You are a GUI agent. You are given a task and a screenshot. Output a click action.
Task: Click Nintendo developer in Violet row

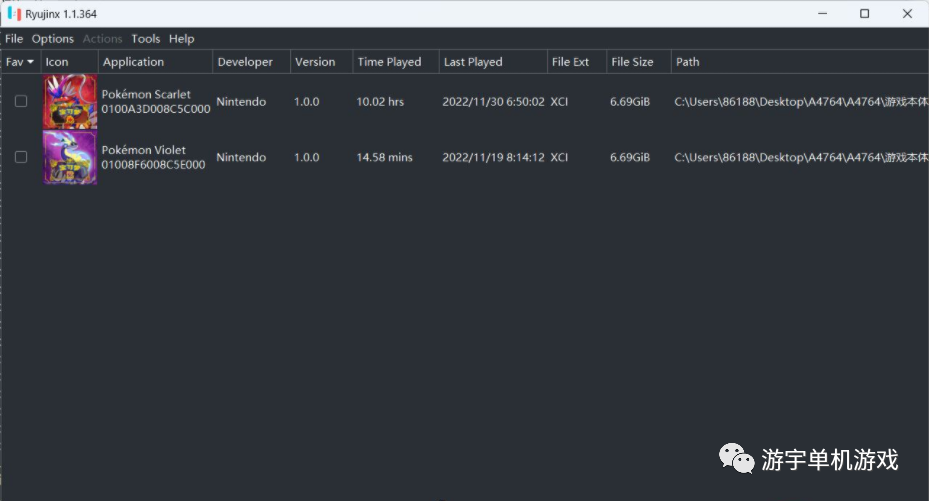click(x=241, y=157)
